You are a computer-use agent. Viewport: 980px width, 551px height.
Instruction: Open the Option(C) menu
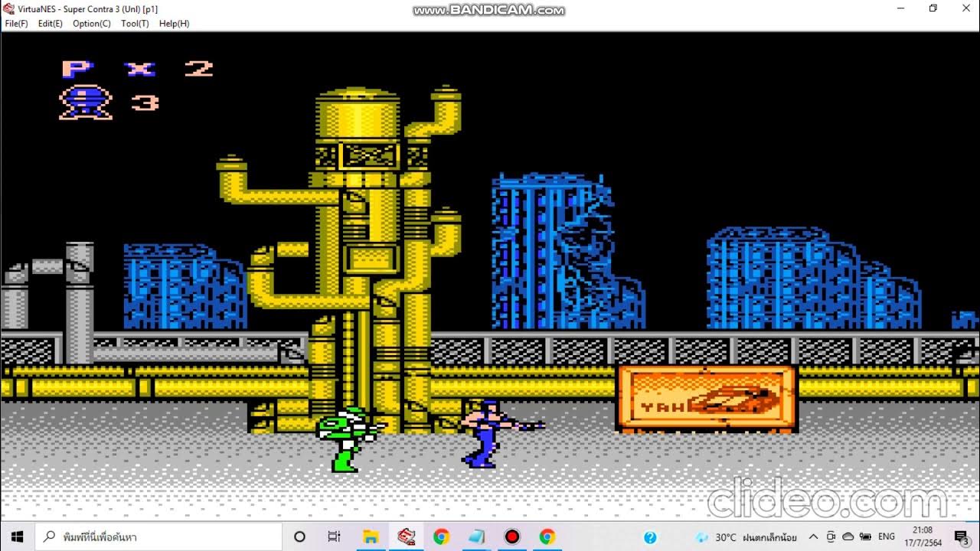coord(92,24)
